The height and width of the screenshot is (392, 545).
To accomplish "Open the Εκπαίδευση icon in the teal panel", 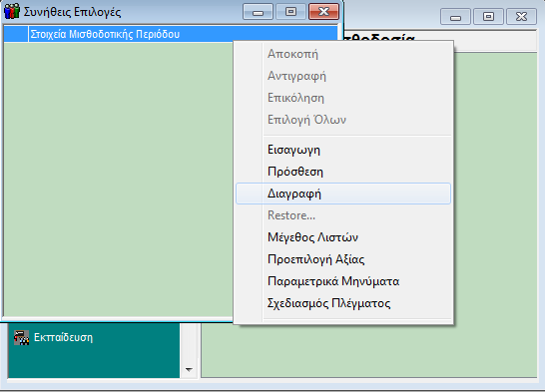I will tap(22, 337).
